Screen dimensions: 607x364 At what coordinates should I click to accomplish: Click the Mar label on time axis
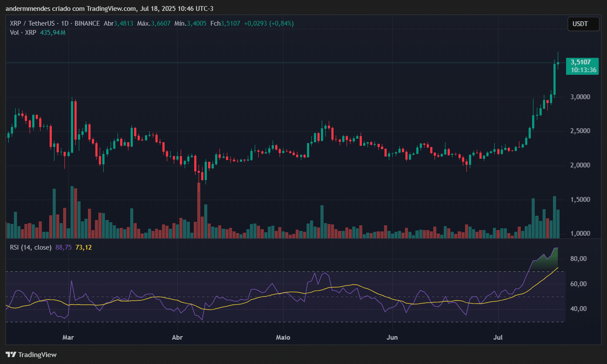(x=68, y=337)
